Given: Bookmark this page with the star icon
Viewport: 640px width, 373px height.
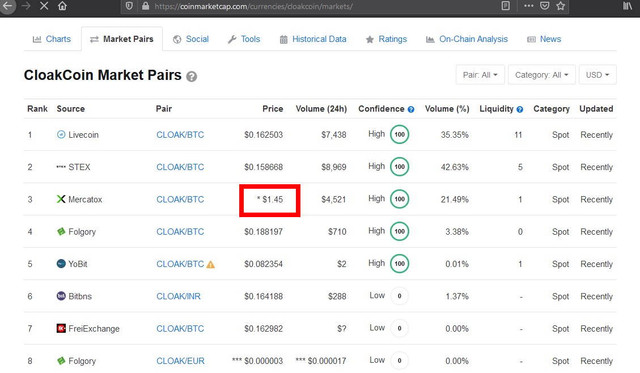Looking at the screenshot, I should pyautogui.click(x=561, y=6).
